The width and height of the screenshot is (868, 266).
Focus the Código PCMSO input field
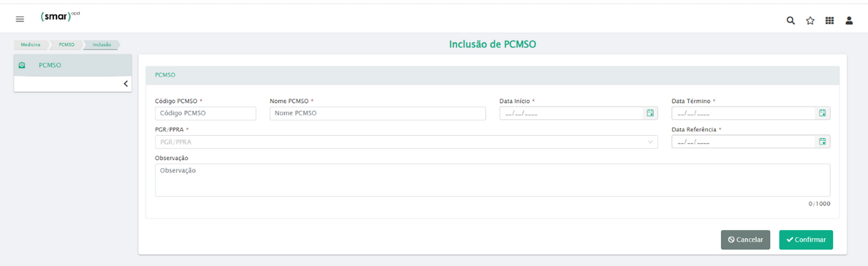tap(206, 113)
